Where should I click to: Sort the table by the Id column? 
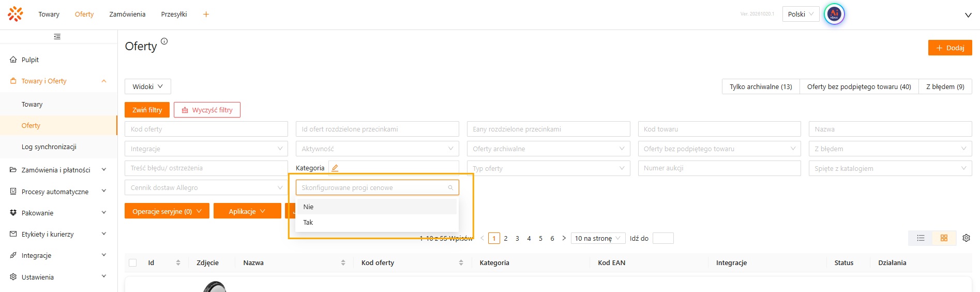pos(178,263)
